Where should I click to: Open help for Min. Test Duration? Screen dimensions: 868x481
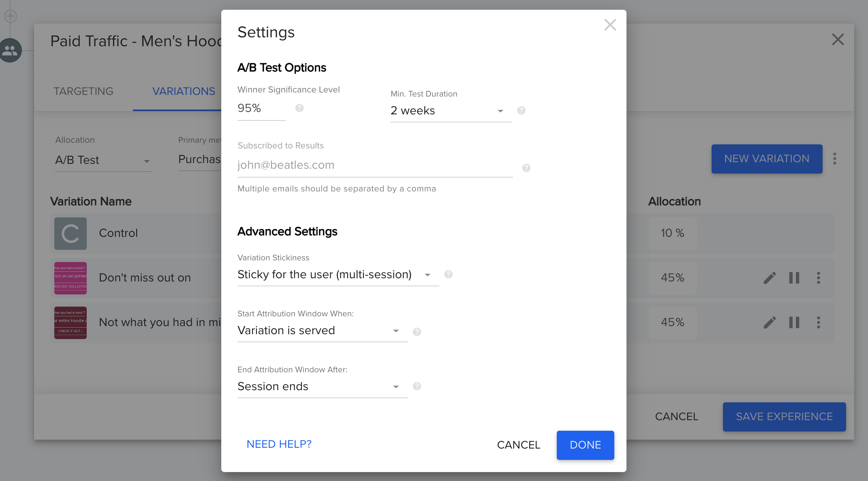[522, 110]
